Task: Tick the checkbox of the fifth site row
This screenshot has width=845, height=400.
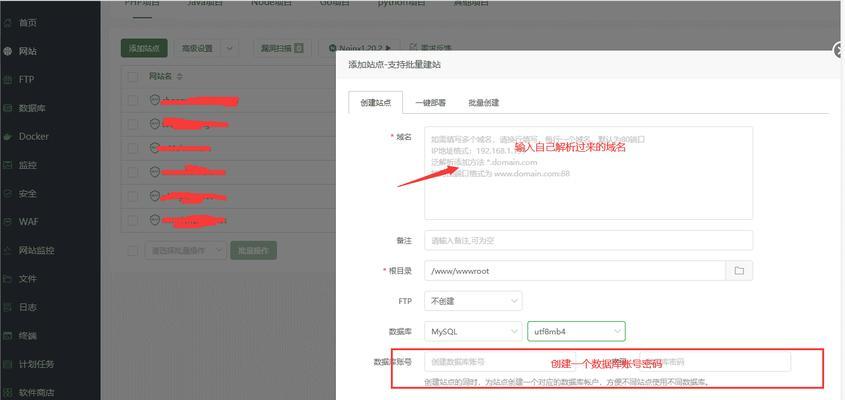Action: click(x=133, y=196)
